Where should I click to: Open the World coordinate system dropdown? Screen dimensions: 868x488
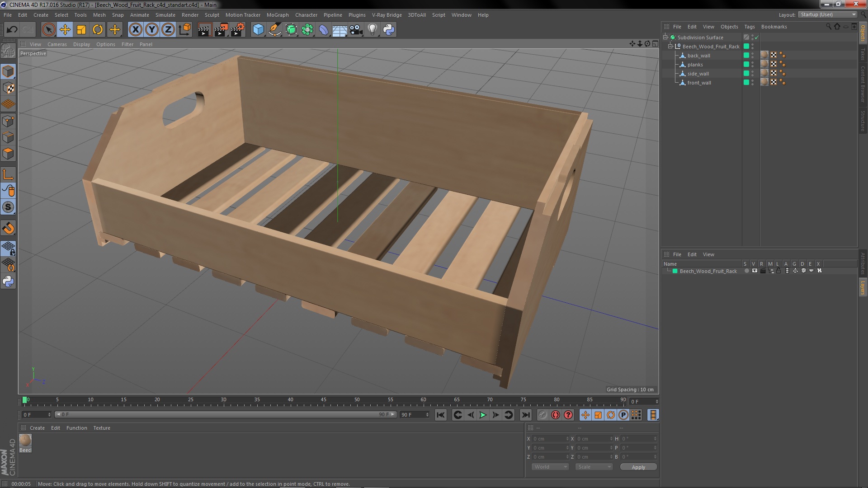pyautogui.click(x=550, y=467)
